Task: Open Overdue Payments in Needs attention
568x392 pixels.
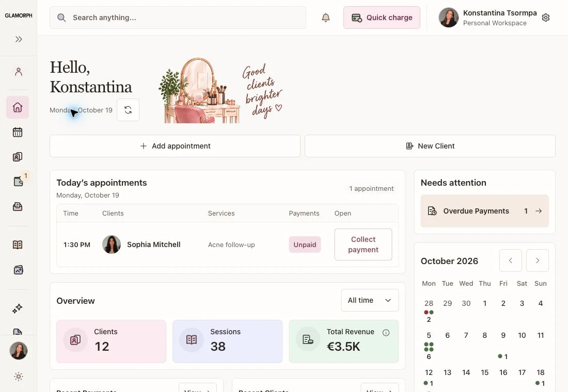Action: point(485,211)
